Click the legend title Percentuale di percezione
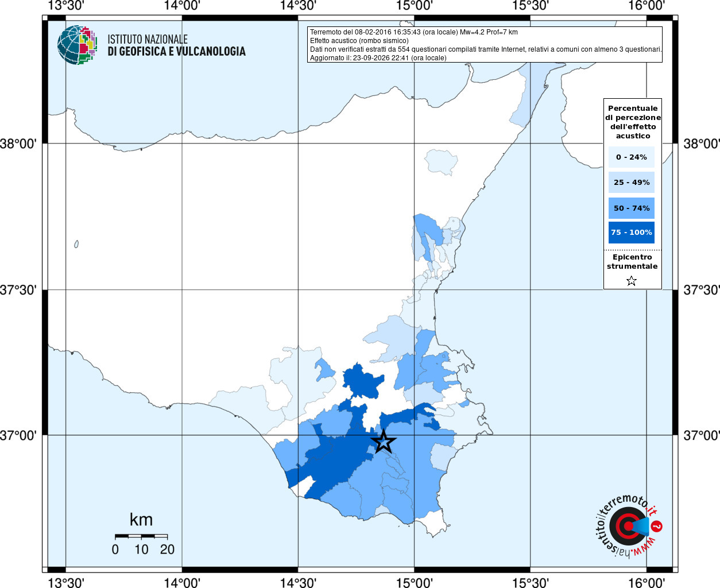This screenshot has width=720, height=588. click(x=633, y=122)
